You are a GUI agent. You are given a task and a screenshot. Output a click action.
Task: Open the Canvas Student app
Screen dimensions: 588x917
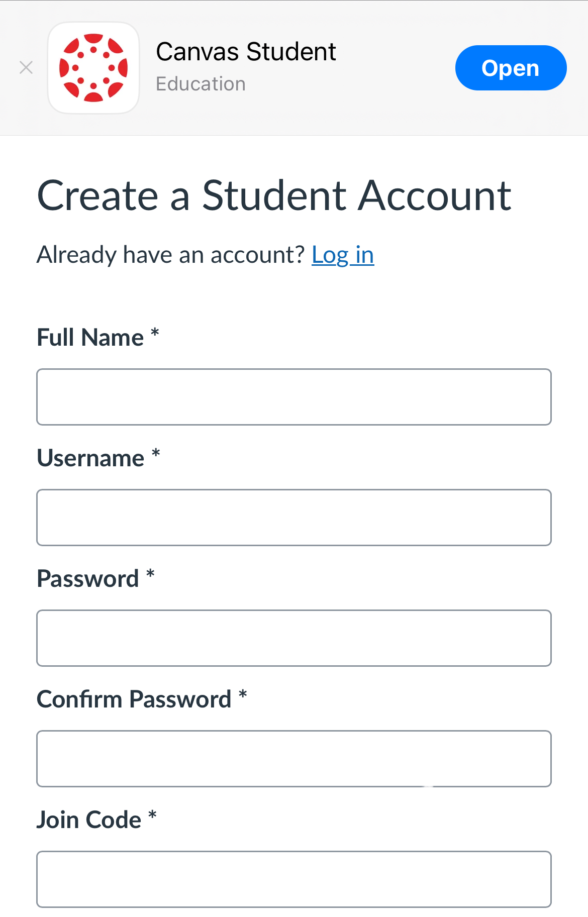510,67
